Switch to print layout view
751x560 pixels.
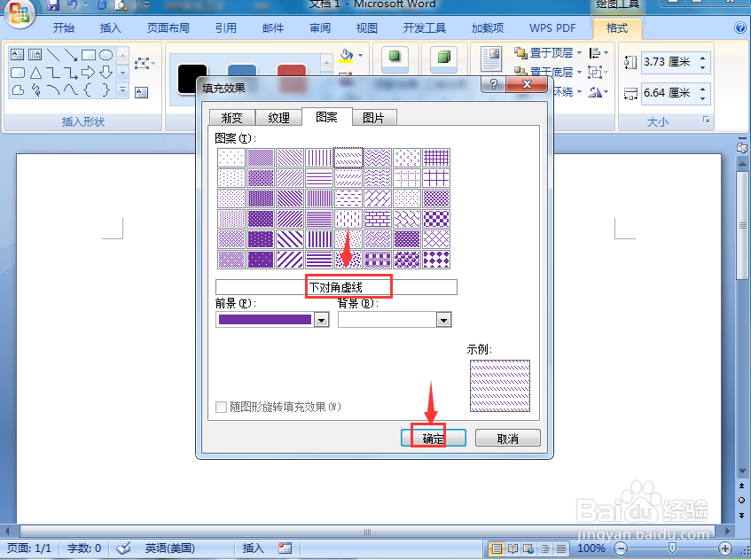[x=497, y=548]
